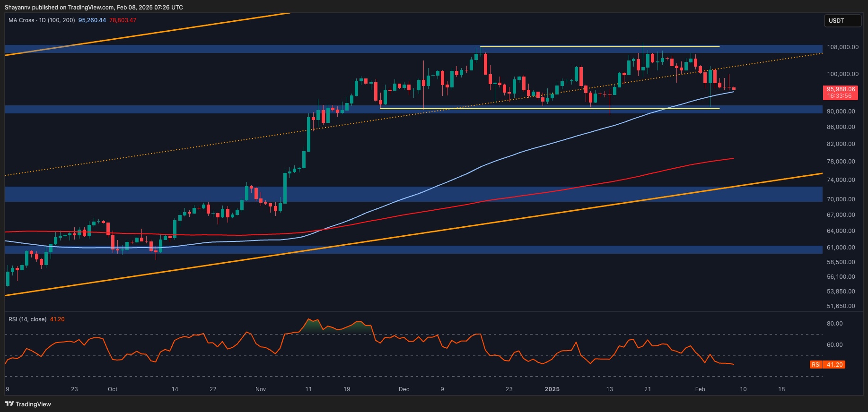Click the red 200 MA value 78,803.47
The height and width of the screenshot is (412, 868).
123,20
